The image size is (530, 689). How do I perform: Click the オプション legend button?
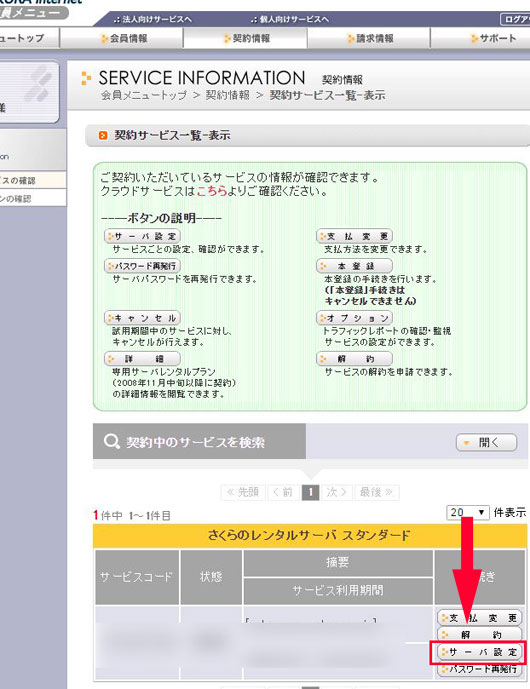(x=354, y=318)
